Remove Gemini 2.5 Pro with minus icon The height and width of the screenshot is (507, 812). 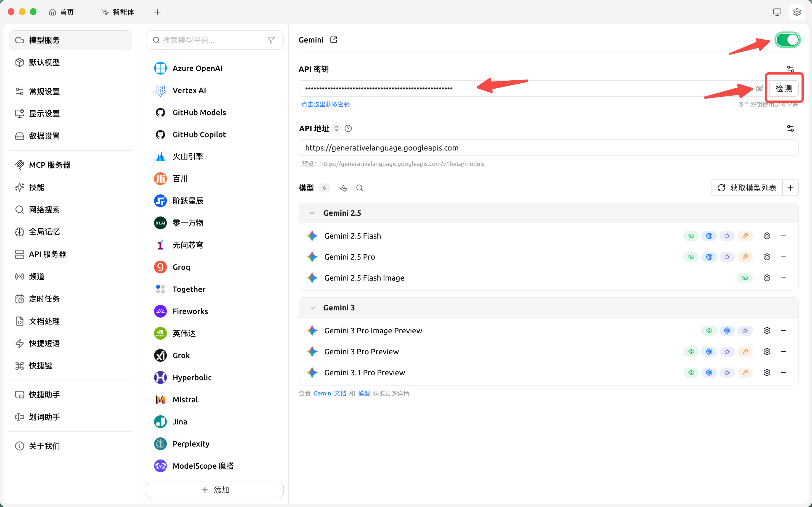point(784,257)
